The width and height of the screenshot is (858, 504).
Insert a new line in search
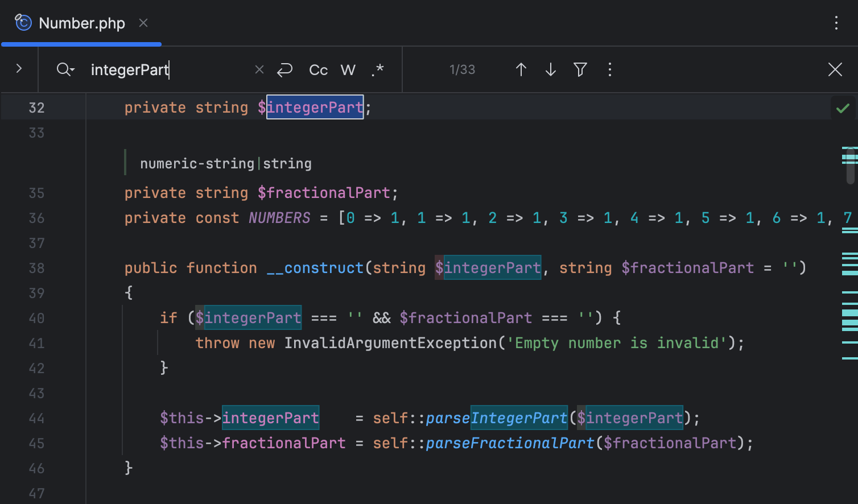click(x=284, y=69)
